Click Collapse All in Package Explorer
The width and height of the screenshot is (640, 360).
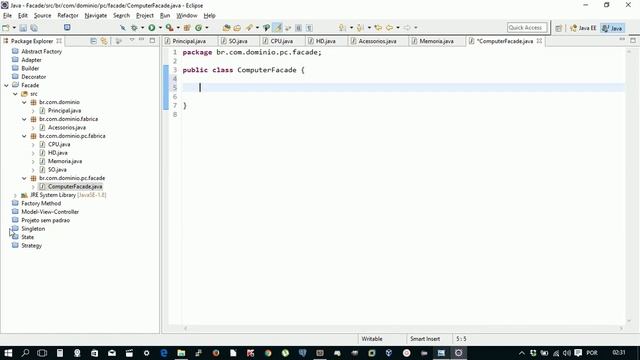(x=93, y=41)
